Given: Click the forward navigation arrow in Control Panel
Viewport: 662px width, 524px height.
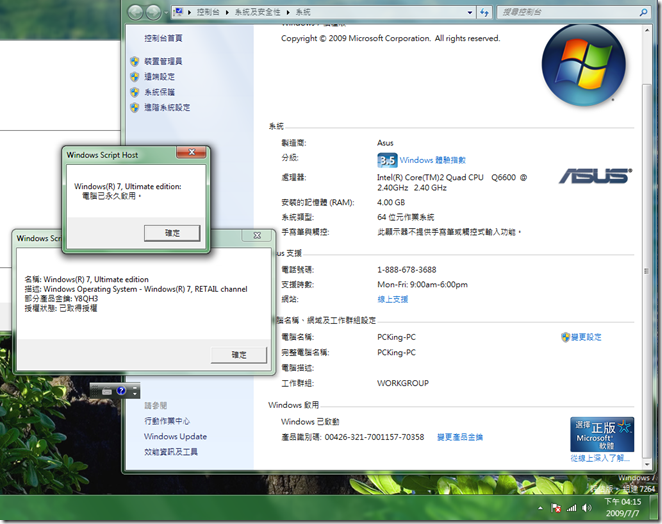Looking at the screenshot, I should 153,12.
